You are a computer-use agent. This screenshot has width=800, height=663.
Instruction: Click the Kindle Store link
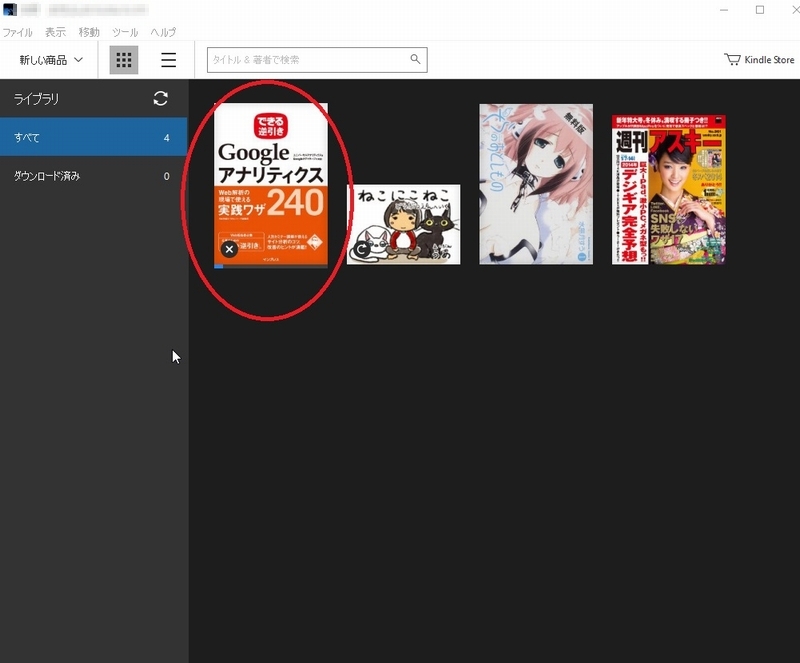click(759, 60)
